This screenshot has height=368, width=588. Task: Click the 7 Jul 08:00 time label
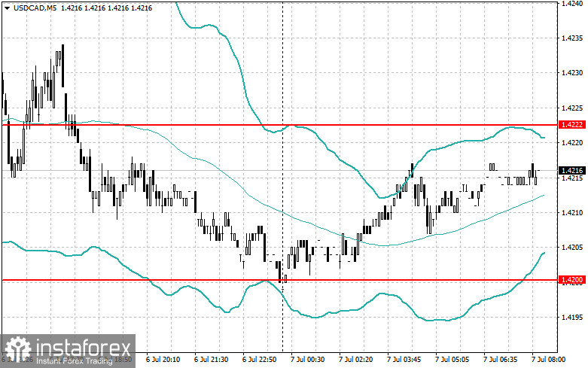tap(548, 360)
